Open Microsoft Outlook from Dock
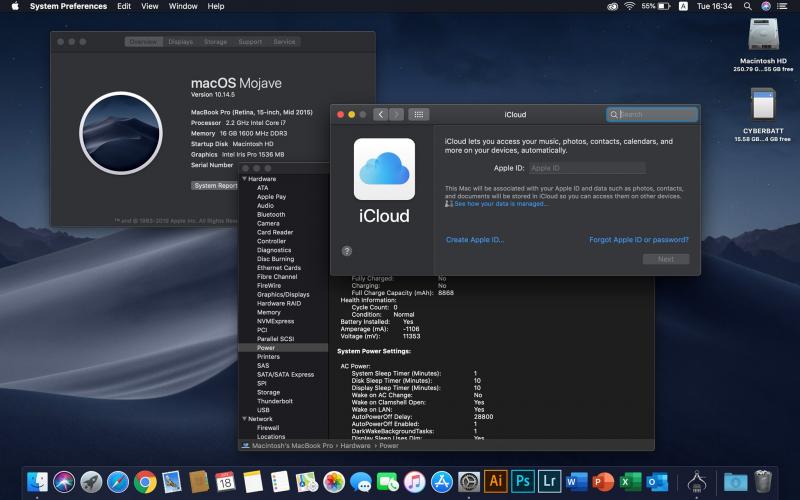 point(657,482)
